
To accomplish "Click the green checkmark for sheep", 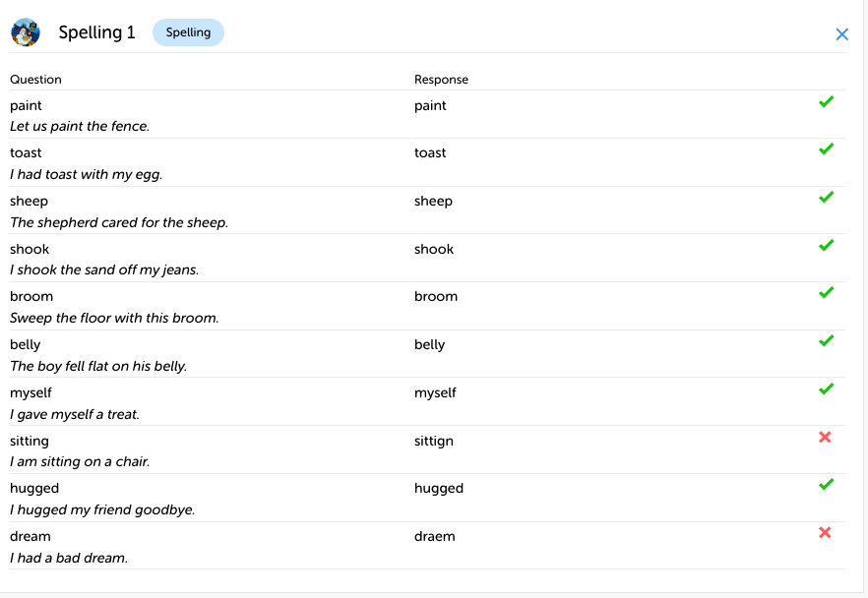I will click(826, 197).
